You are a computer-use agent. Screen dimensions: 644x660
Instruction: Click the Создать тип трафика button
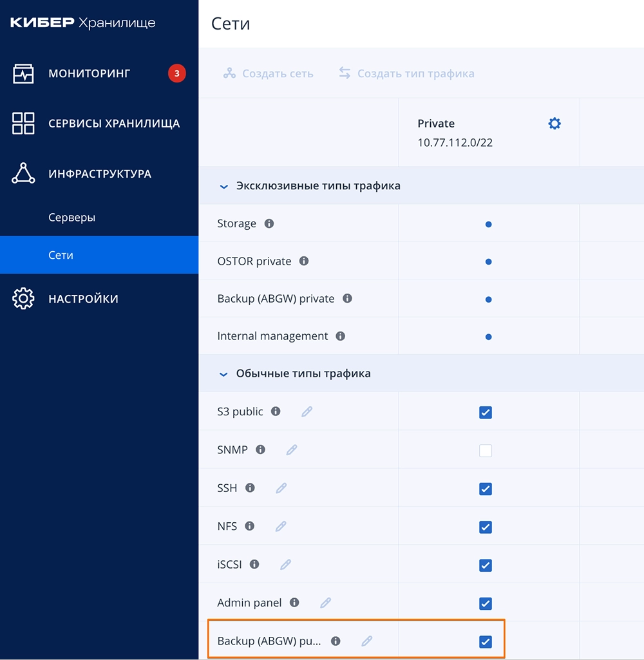[x=406, y=73]
